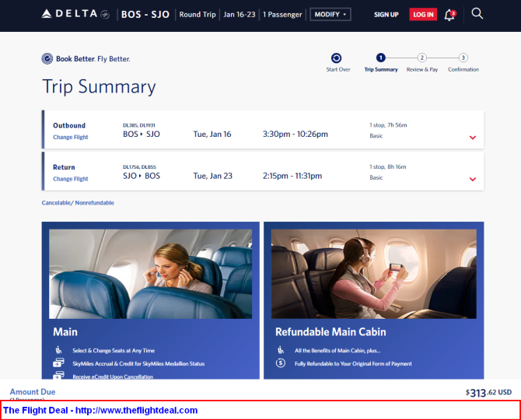
Task: Click return 1 stop, 8h 16m text
Action: [388, 166]
